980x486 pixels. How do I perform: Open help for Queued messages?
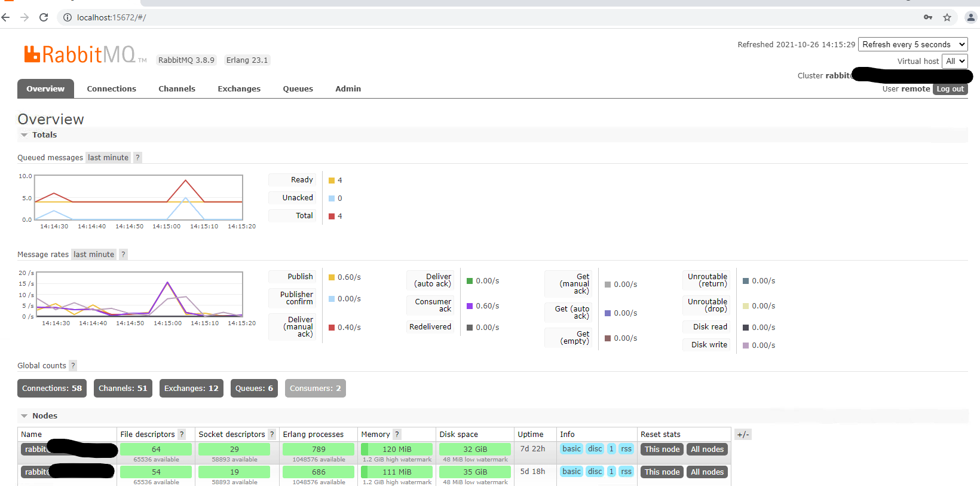tap(137, 158)
